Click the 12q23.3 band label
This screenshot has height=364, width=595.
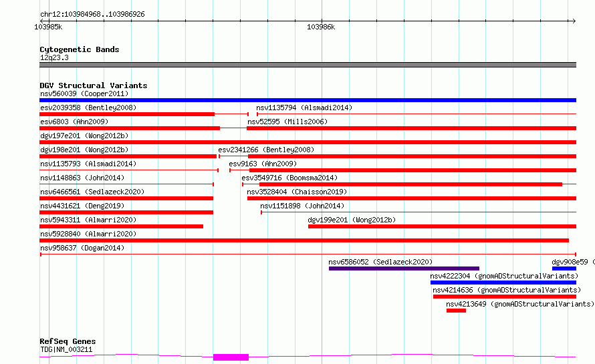54,57
